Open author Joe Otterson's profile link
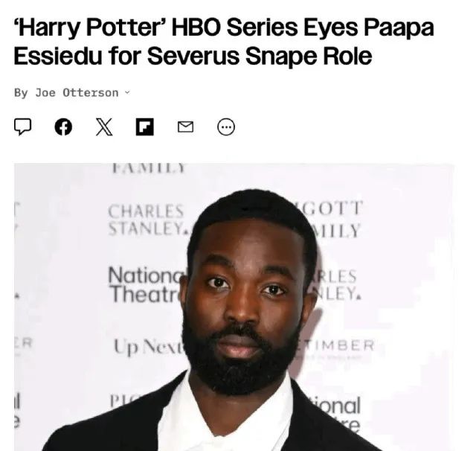This screenshot has height=451, width=476. [77, 92]
